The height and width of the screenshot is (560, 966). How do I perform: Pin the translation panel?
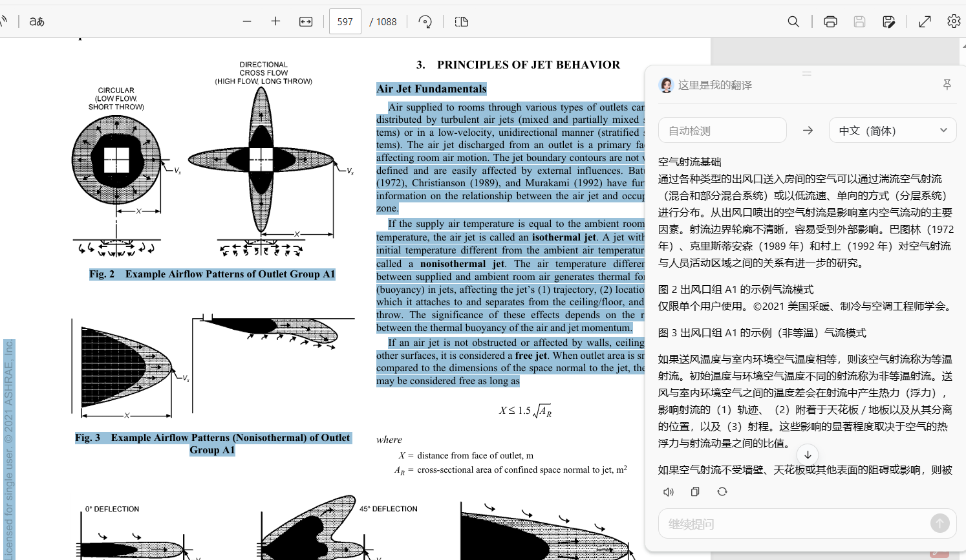pyautogui.click(x=947, y=85)
